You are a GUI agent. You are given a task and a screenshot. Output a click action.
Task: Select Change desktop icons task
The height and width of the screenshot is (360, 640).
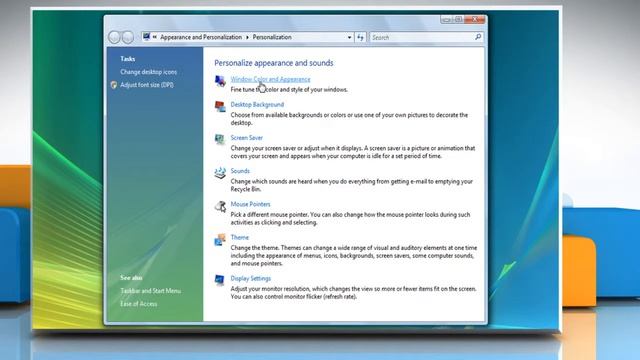[149, 72]
